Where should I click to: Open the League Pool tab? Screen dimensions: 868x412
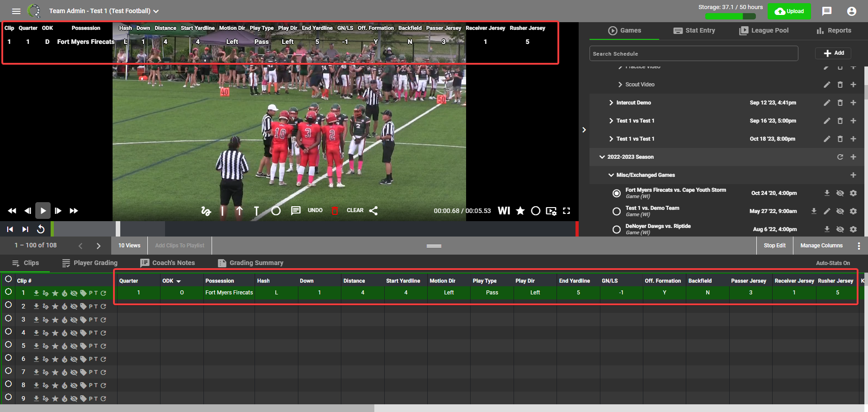tap(764, 30)
